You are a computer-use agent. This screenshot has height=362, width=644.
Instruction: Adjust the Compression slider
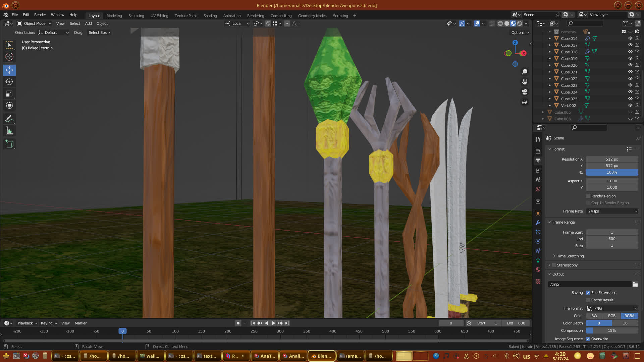point(612,330)
